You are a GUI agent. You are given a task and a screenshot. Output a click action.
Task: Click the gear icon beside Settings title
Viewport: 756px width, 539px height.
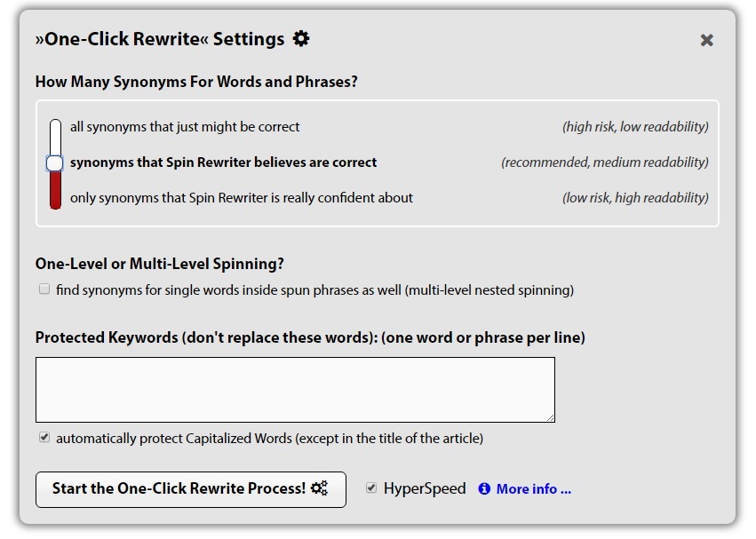point(301,38)
